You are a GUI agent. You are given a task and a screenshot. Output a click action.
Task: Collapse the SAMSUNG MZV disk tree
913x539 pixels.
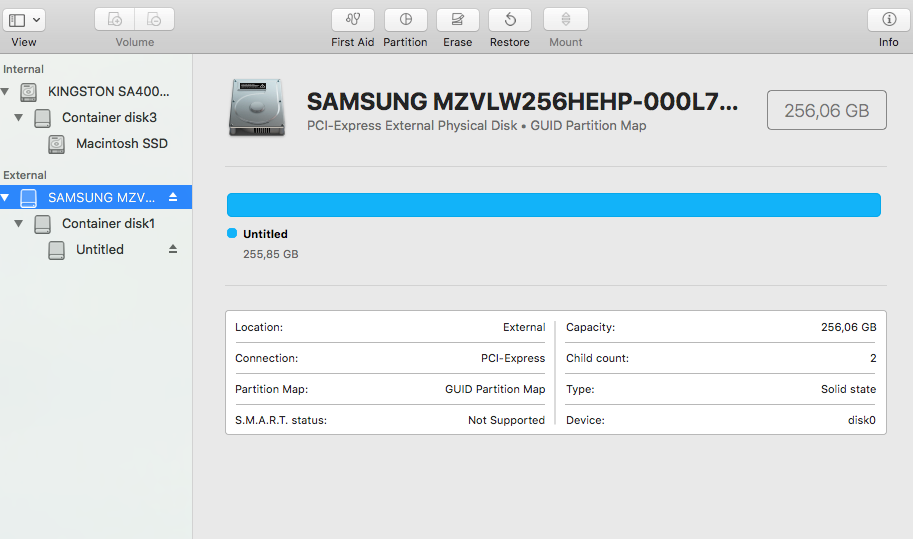[5, 198]
